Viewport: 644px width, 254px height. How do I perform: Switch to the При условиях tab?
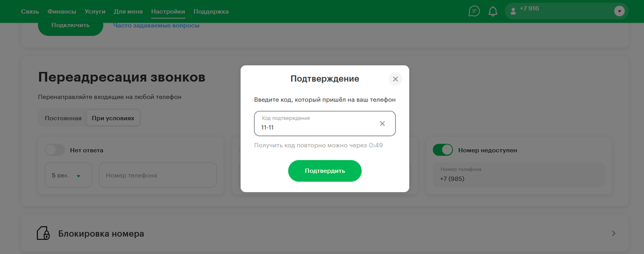(113, 118)
